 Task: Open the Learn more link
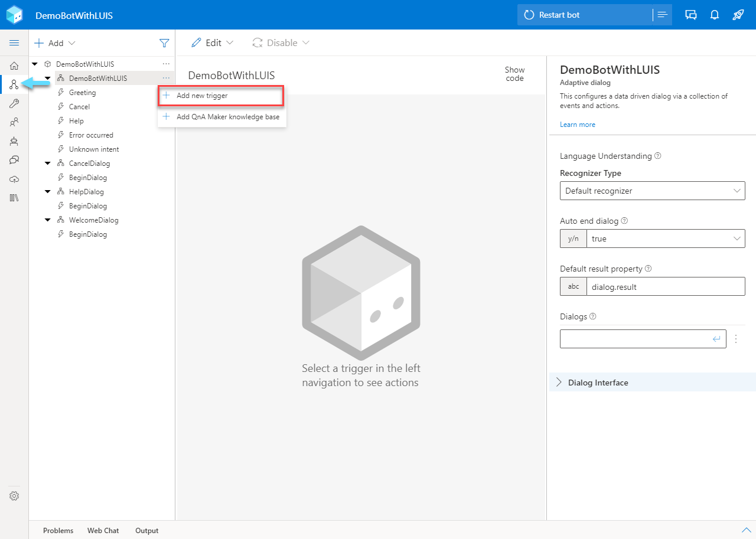pyautogui.click(x=578, y=125)
